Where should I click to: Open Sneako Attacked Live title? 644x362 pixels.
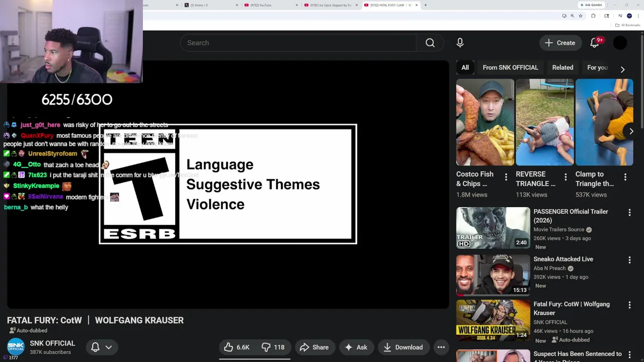click(x=563, y=259)
